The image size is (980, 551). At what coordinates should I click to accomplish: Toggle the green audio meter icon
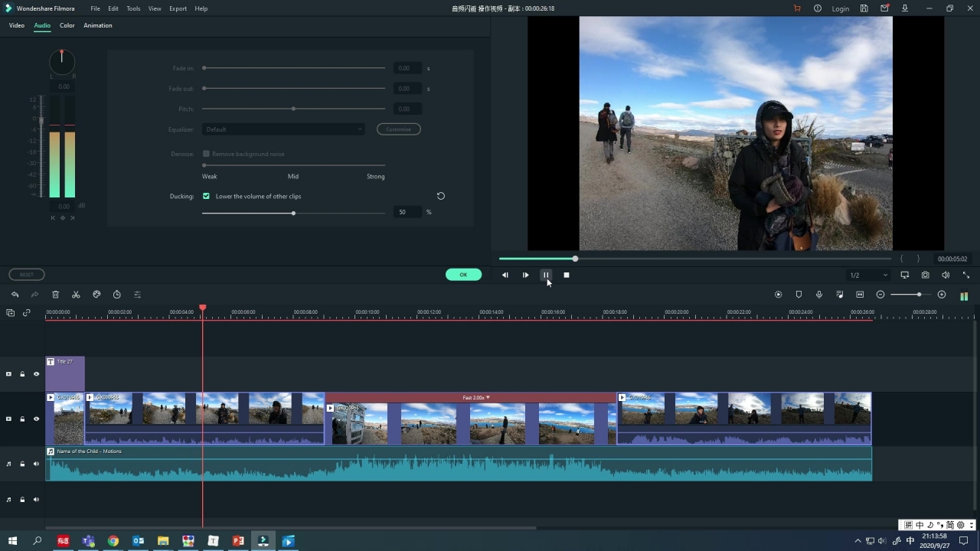tap(964, 295)
